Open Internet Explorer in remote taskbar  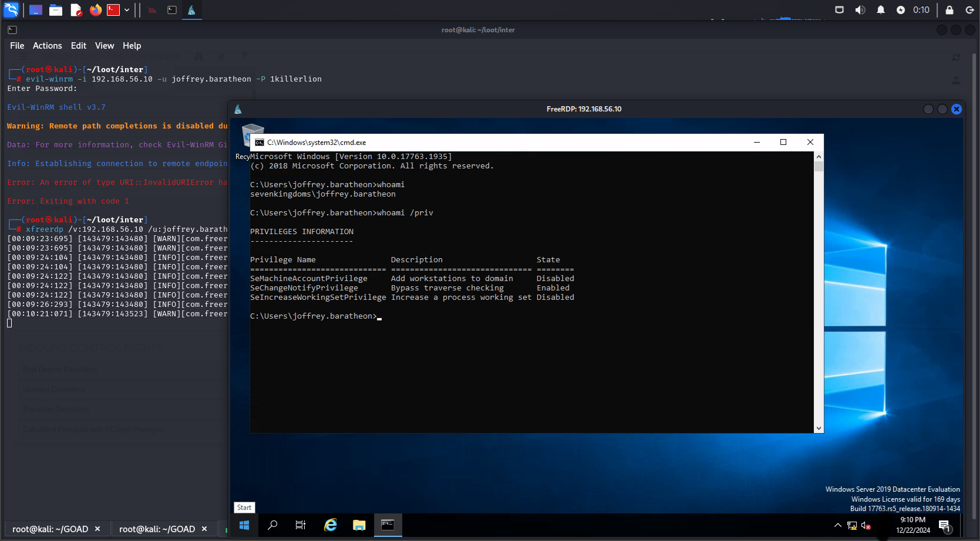331,525
